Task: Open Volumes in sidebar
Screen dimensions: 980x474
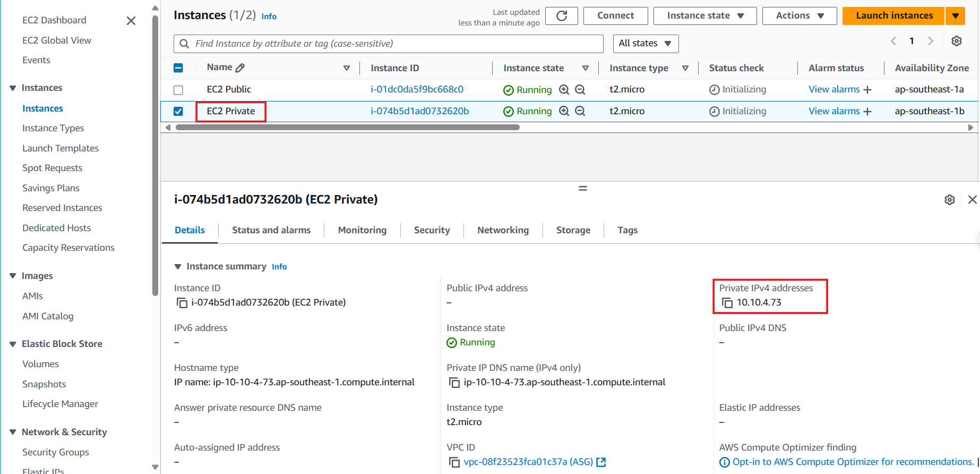Action: [x=40, y=365]
